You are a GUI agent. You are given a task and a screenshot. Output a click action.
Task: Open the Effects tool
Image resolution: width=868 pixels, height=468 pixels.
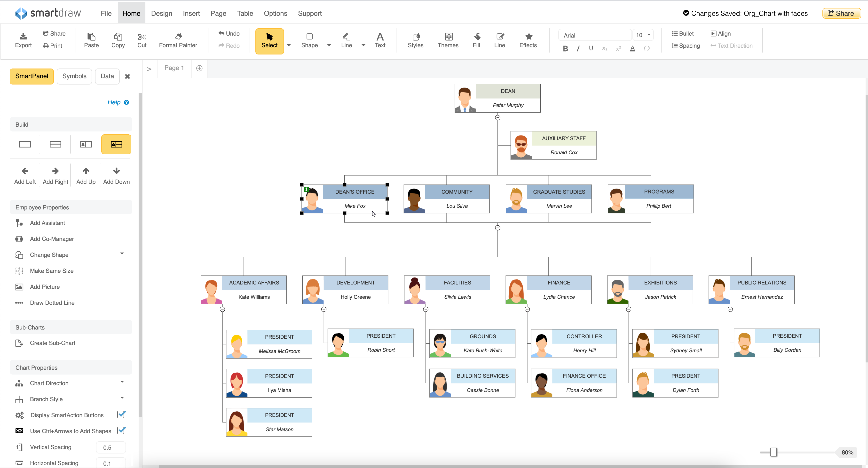[x=528, y=40]
